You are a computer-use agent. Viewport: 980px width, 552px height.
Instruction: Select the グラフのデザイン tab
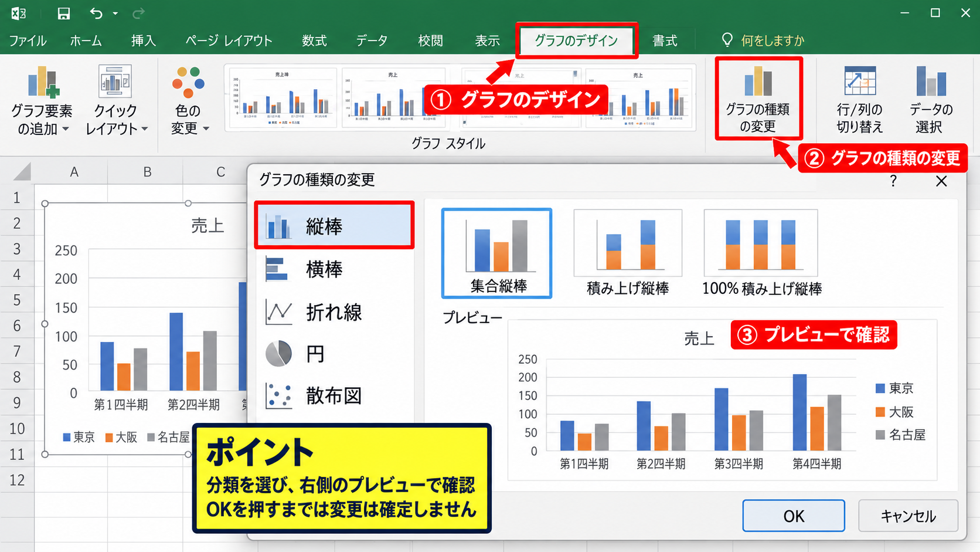click(x=576, y=40)
